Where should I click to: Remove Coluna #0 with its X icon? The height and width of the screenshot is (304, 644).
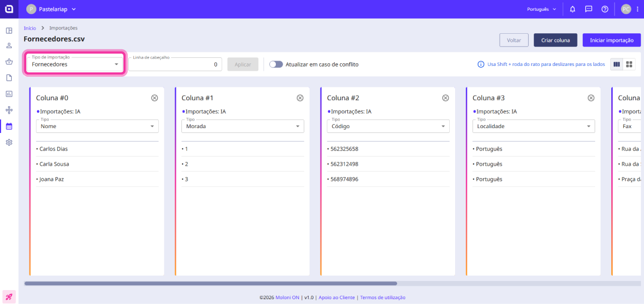[x=155, y=98]
